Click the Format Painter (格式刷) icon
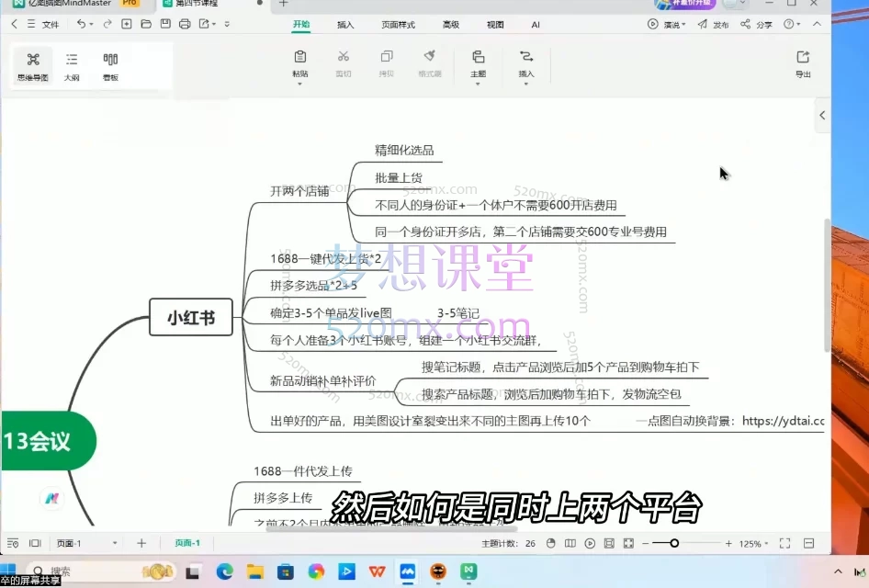Screen dimensions: 869x588 pyautogui.click(x=430, y=62)
